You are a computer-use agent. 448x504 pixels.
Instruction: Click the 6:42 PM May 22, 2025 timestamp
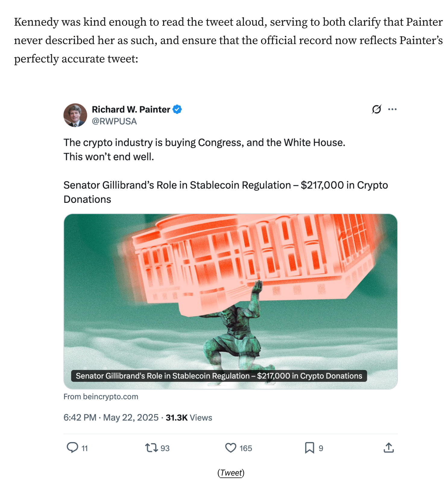111,418
